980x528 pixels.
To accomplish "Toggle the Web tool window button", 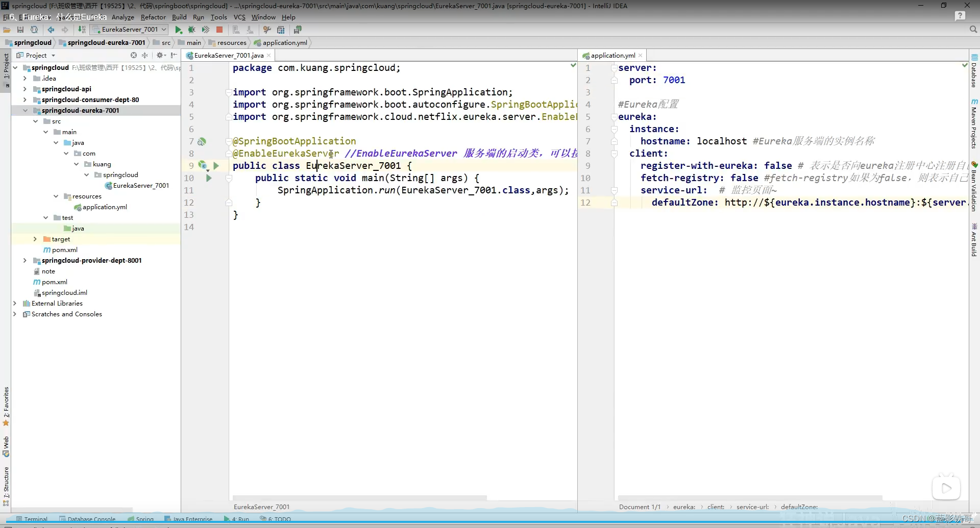I will (x=6, y=446).
